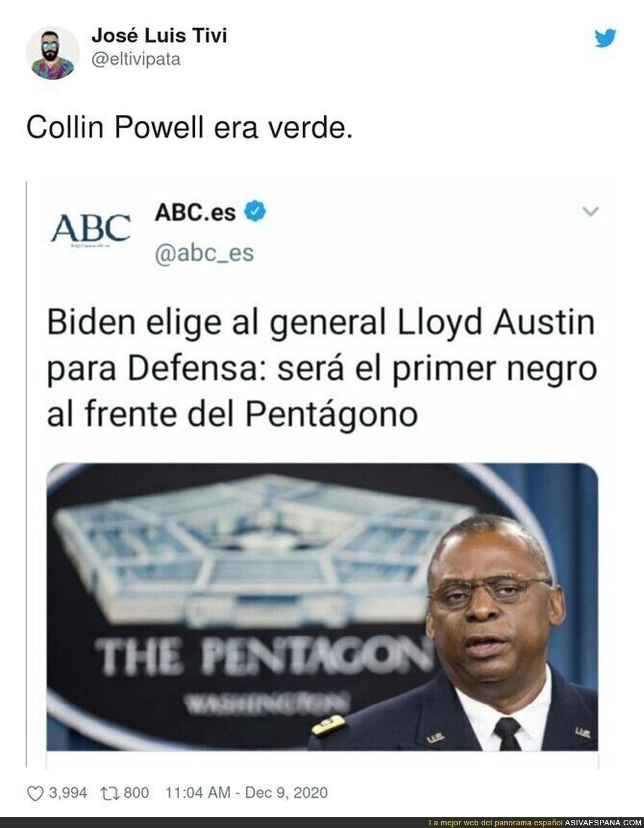The image size is (644, 828).
Task: Click the ABC newspaper logo avatar
Action: point(91,228)
